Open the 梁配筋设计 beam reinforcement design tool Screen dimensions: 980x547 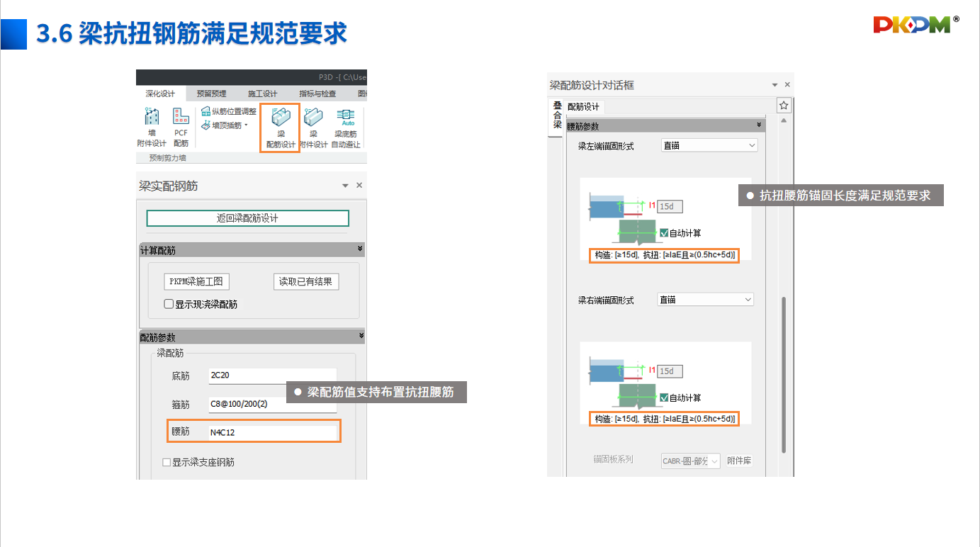281,128
